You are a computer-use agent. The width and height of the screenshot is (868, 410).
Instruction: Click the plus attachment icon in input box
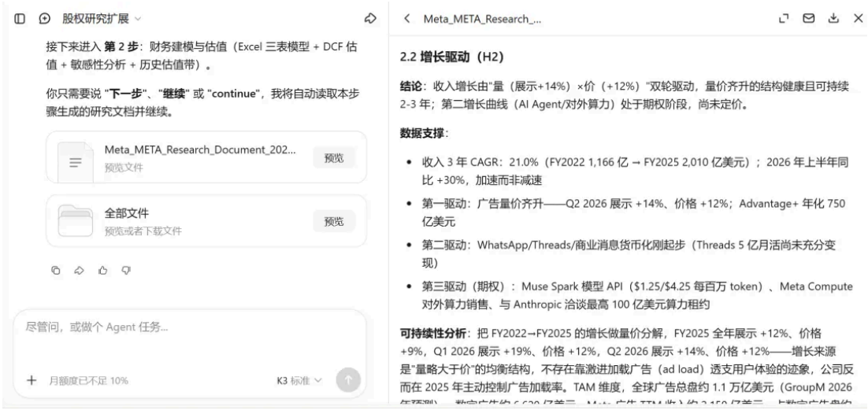(32, 380)
